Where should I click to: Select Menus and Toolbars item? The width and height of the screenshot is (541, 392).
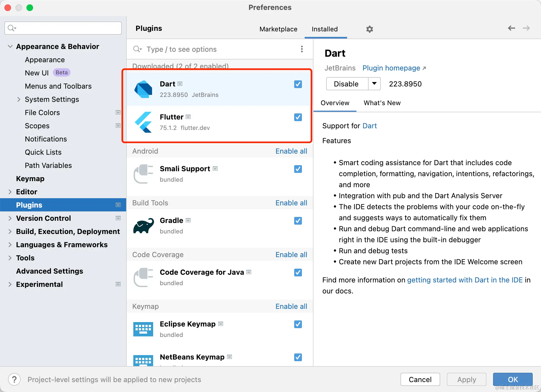click(x=58, y=86)
